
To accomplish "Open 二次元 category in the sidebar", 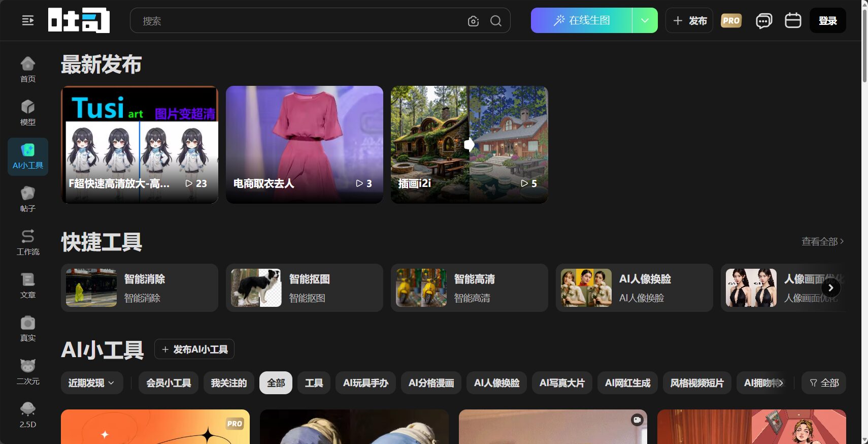I will tap(28, 372).
